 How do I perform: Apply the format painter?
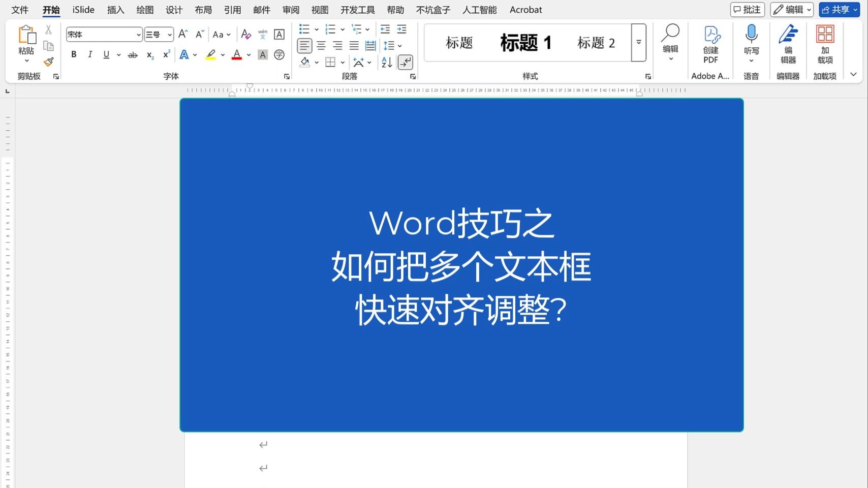pyautogui.click(x=48, y=61)
